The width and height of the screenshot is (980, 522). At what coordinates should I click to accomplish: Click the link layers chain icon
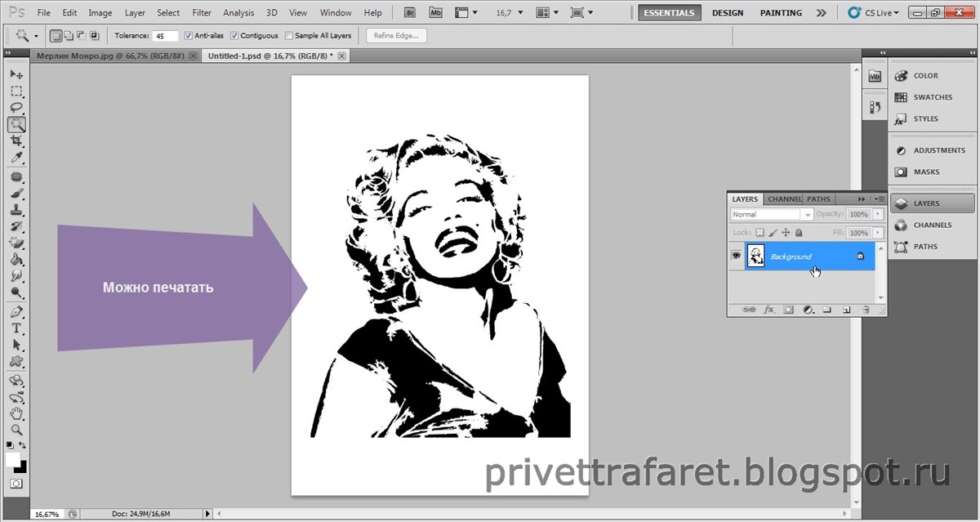click(749, 310)
